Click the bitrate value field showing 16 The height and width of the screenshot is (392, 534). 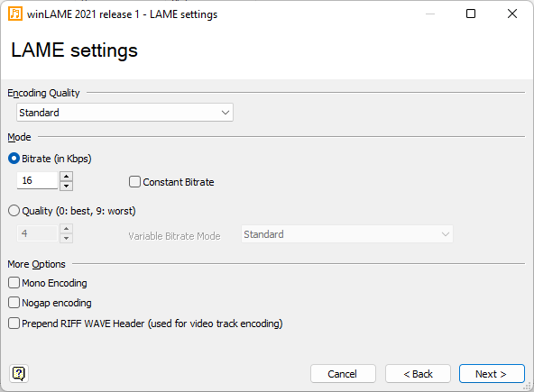[x=38, y=180]
